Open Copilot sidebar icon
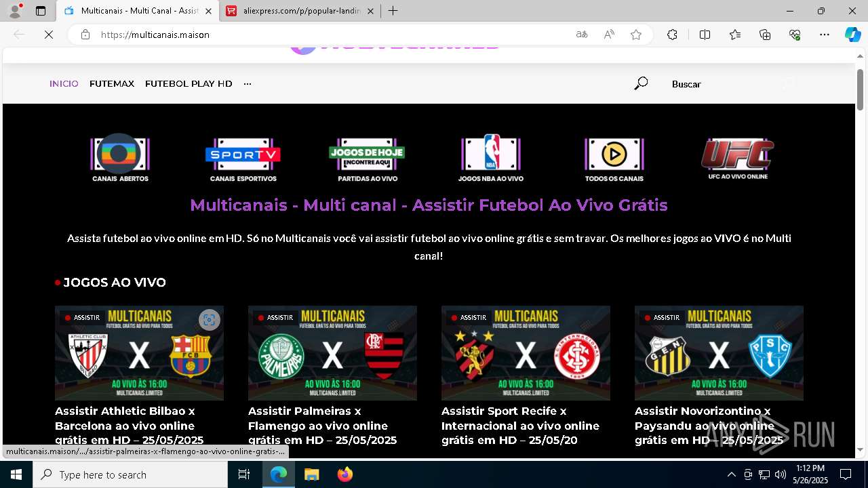 [x=852, y=35]
